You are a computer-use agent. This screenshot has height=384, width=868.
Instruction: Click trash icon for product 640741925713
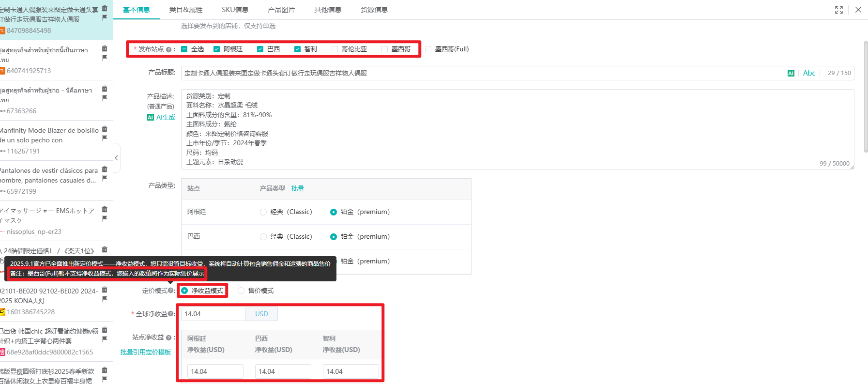(x=105, y=48)
